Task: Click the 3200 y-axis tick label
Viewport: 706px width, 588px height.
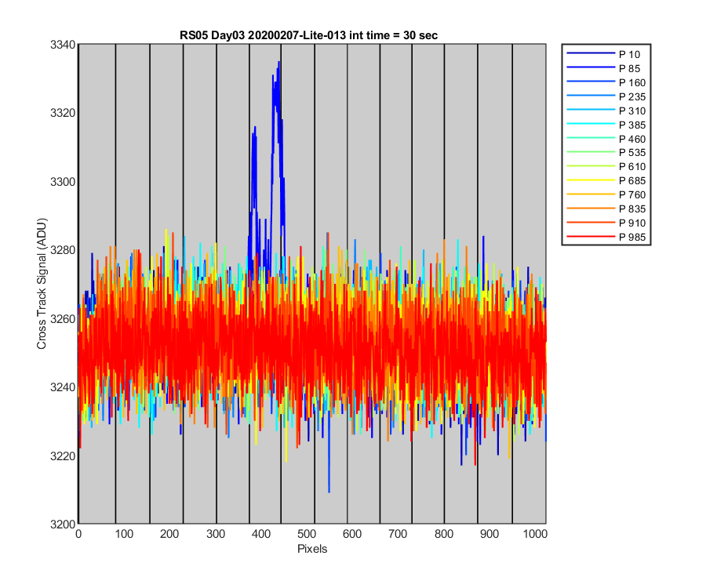Action: pos(63,524)
